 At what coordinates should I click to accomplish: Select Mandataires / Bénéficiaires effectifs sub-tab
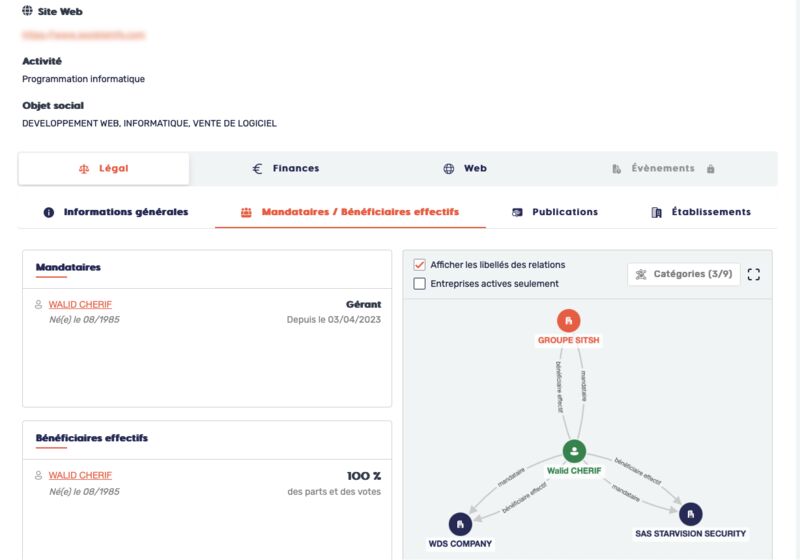click(350, 212)
